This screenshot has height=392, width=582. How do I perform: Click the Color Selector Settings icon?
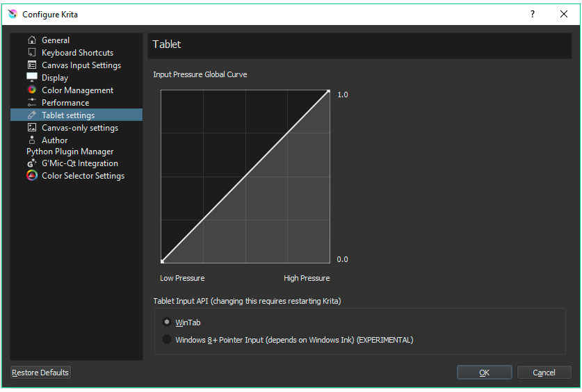32,175
